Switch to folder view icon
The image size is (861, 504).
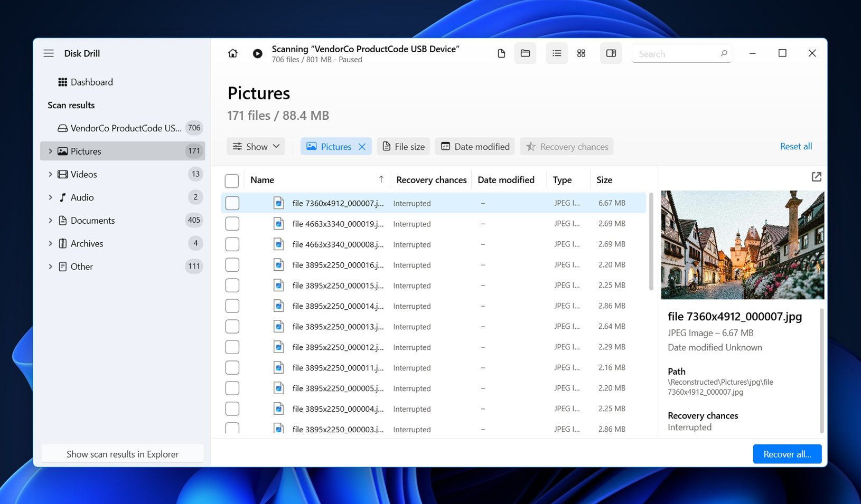(525, 53)
